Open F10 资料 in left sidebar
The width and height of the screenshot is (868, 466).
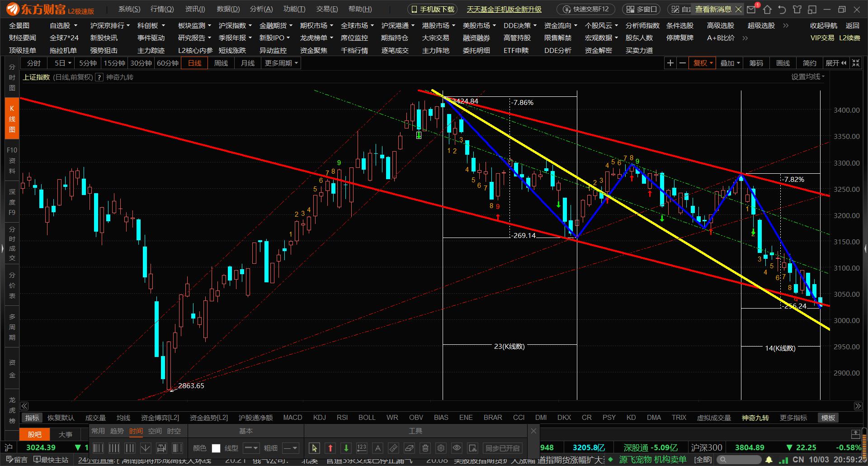12,160
